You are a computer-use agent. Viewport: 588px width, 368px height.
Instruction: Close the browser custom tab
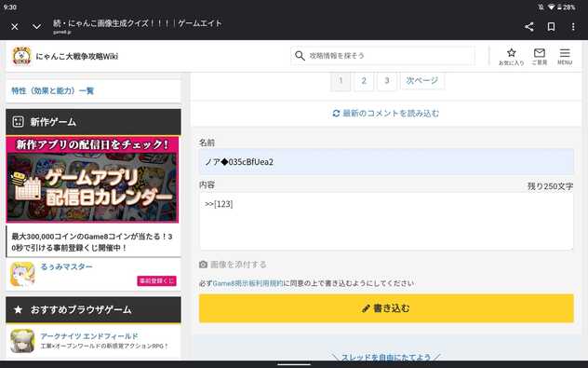(15, 27)
